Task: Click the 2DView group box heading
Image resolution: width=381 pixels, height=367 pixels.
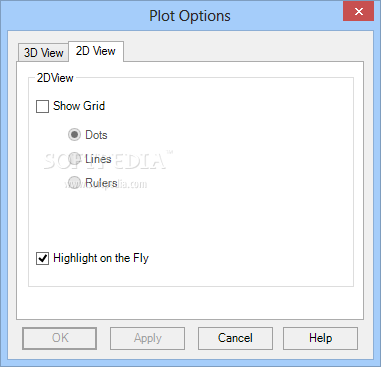Action: point(55,78)
